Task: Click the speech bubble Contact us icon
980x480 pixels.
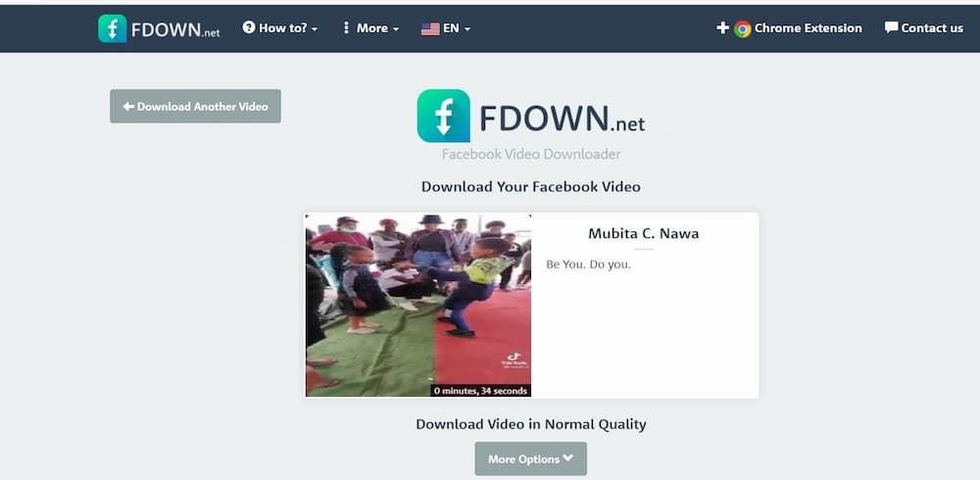Action: pos(891,27)
